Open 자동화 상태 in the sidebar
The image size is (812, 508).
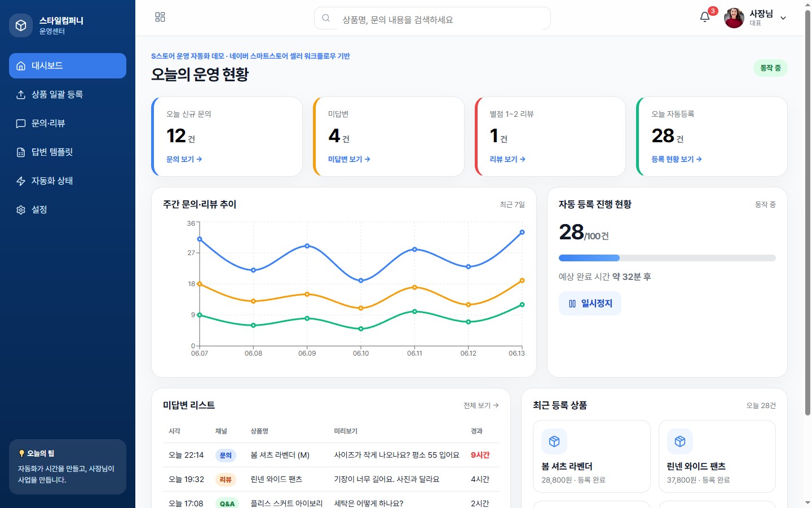point(68,181)
